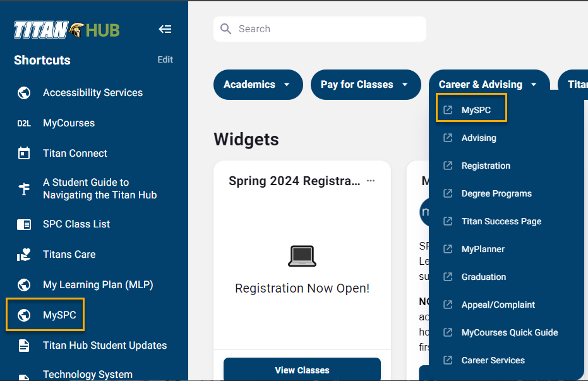This screenshot has width=588, height=381.
Task: Choose Titan Success Page from the menu
Action: pyautogui.click(x=501, y=221)
